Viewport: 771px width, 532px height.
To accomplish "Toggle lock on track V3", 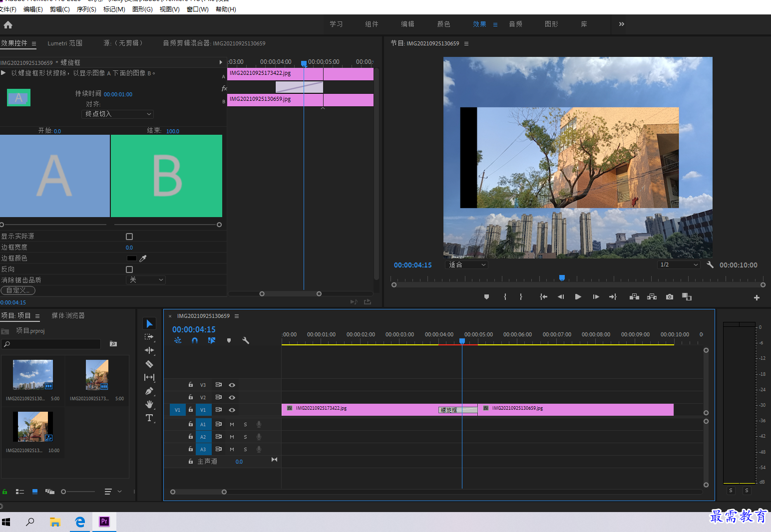I will click(191, 385).
